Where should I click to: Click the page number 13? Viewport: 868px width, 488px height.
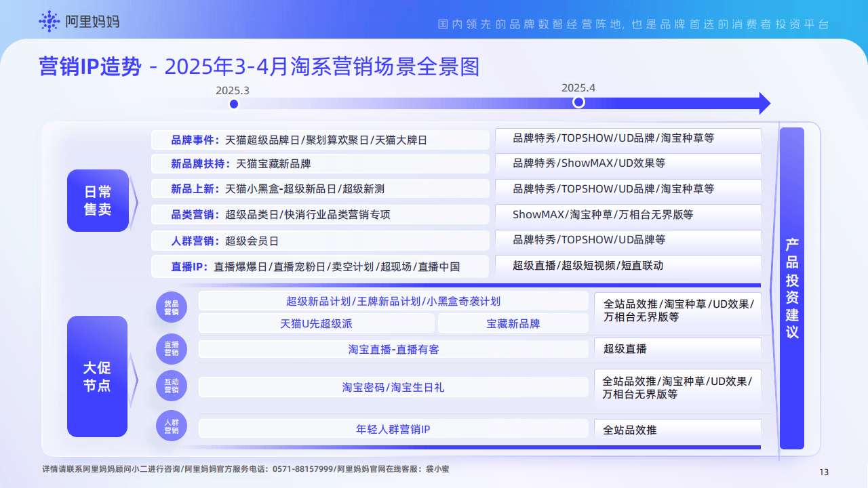pos(824,472)
